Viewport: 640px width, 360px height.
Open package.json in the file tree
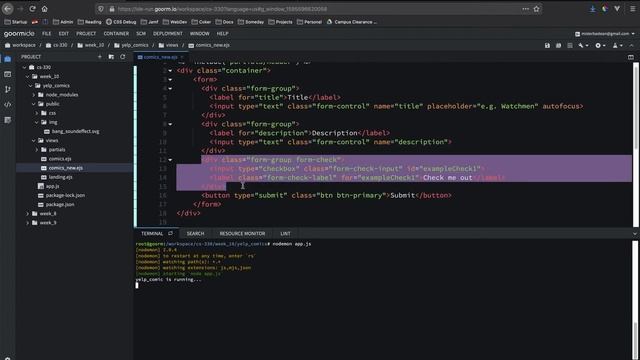pos(60,204)
